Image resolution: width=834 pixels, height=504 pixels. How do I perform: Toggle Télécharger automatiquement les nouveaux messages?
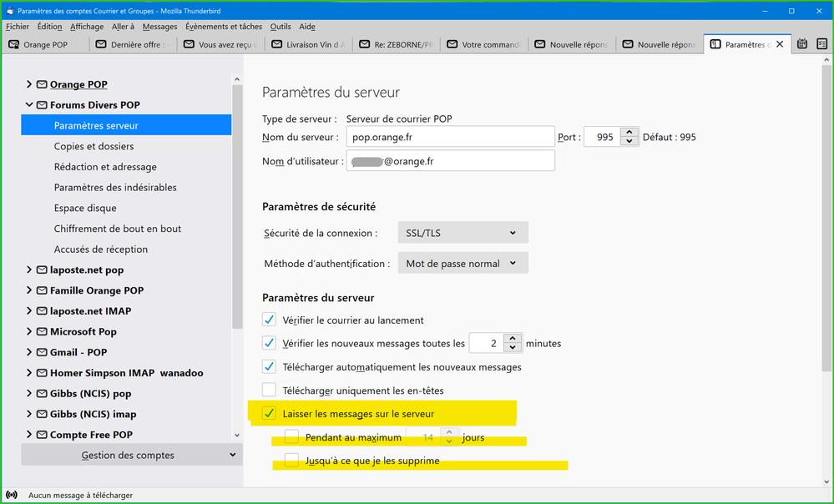269,367
